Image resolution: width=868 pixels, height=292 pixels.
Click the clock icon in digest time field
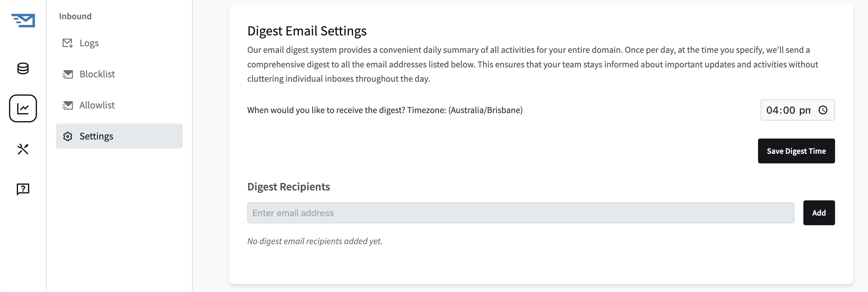(823, 110)
